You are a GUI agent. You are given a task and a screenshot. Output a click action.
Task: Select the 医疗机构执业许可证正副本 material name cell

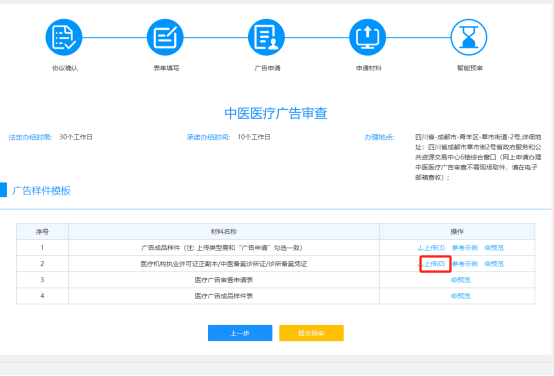tap(224, 264)
